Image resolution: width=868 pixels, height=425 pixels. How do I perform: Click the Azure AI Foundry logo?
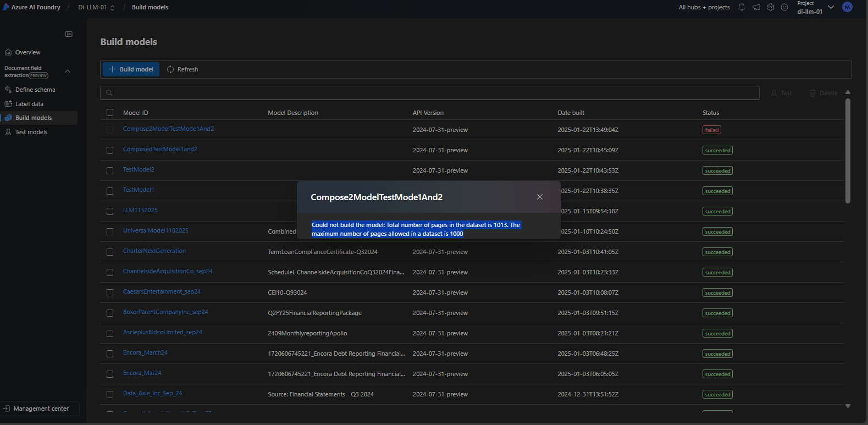[x=6, y=7]
